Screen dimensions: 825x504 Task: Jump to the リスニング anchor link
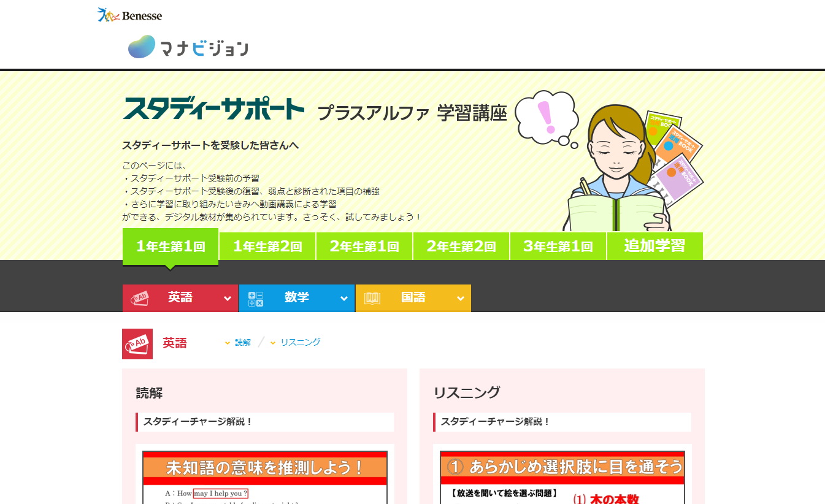point(300,342)
